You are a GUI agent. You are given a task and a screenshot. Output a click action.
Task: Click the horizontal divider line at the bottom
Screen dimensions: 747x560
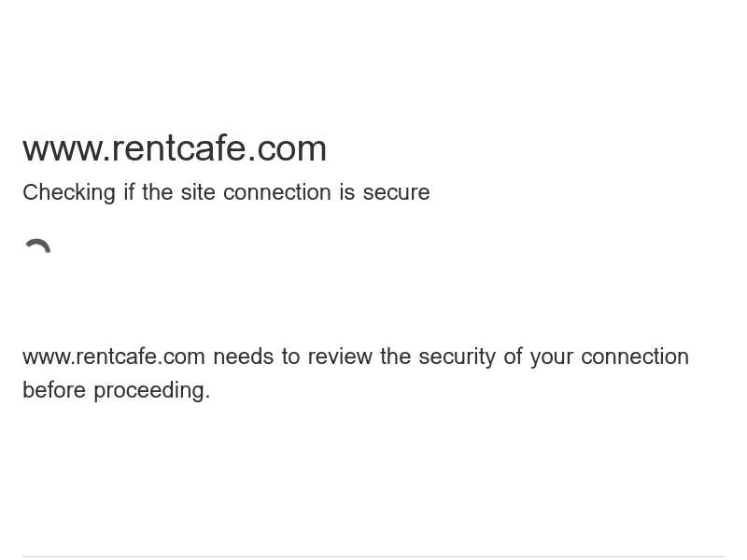(x=373, y=556)
